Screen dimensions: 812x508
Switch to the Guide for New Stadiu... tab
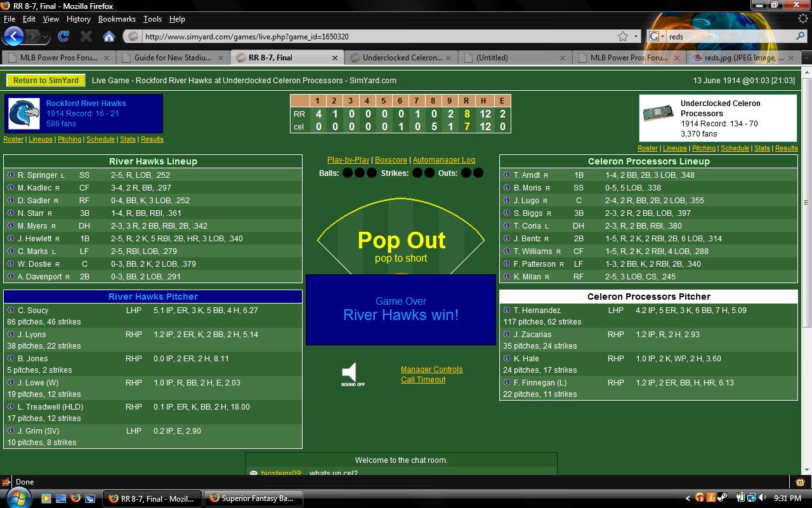pos(173,57)
